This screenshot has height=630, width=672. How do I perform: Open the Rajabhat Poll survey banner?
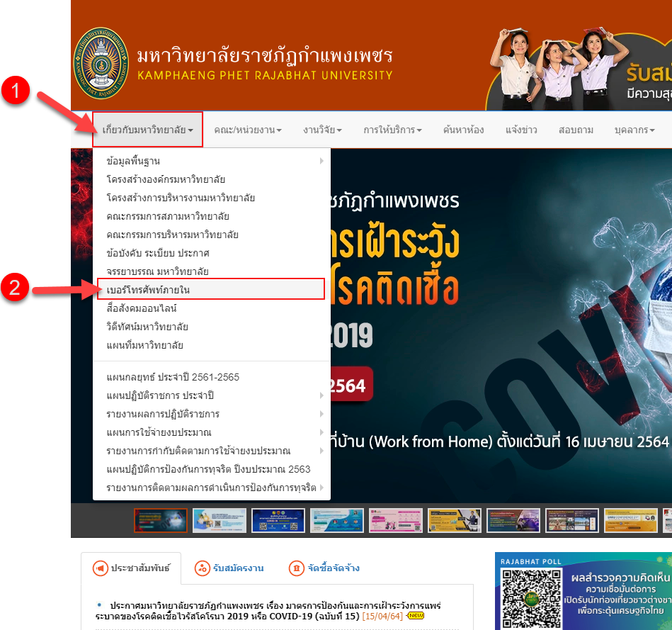click(x=583, y=591)
